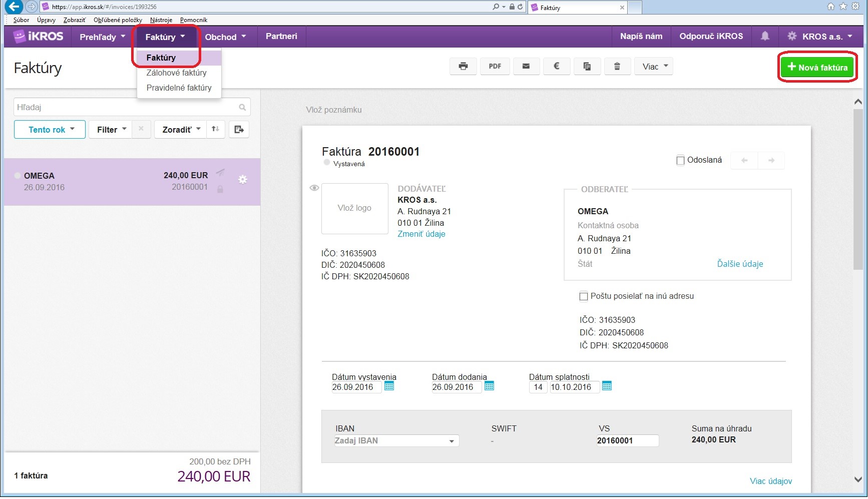Click browser forward button
This screenshot has width=868, height=499.
[31, 7]
